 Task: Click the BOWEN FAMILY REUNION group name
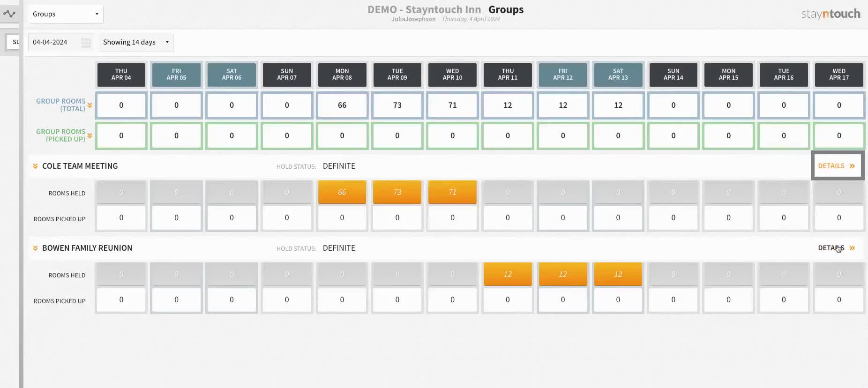tap(87, 248)
